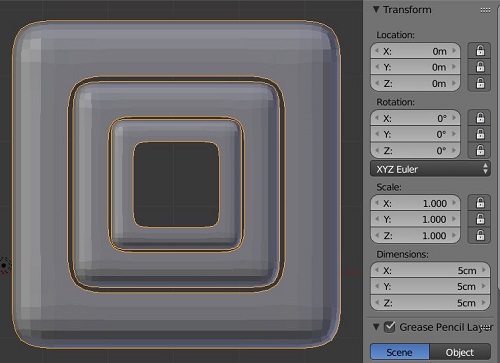
Task: Select the Dimensions Z field
Action: (430, 303)
